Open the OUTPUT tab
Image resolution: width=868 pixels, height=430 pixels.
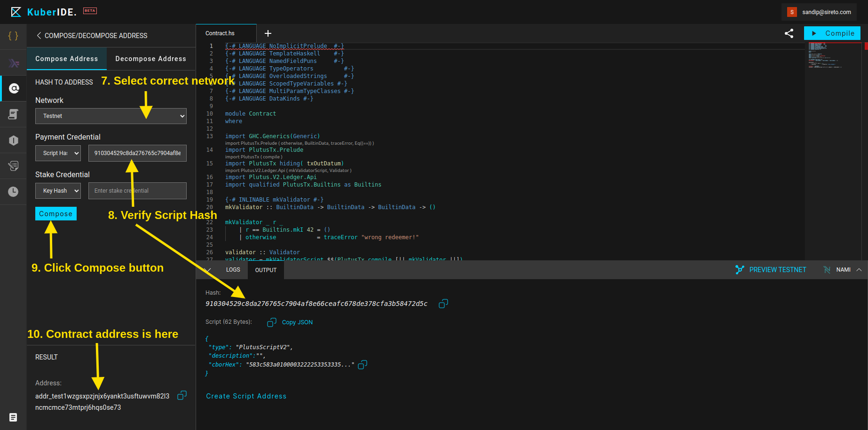(x=266, y=270)
